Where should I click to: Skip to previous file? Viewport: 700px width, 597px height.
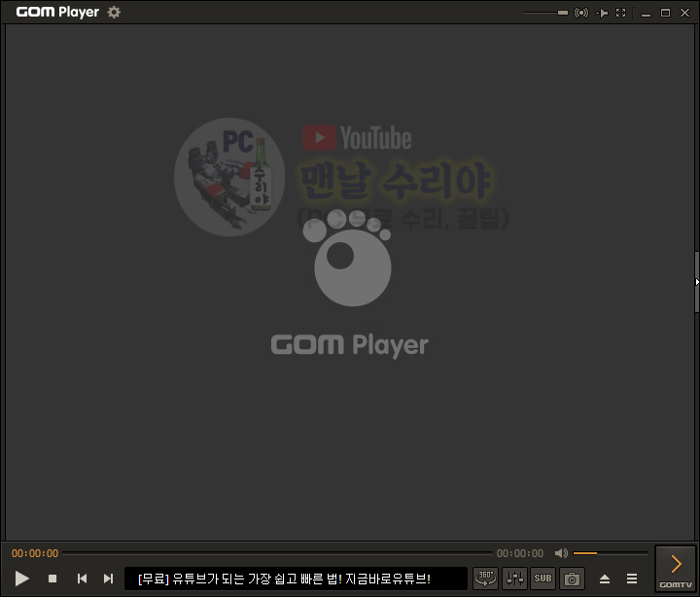(x=82, y=579)
